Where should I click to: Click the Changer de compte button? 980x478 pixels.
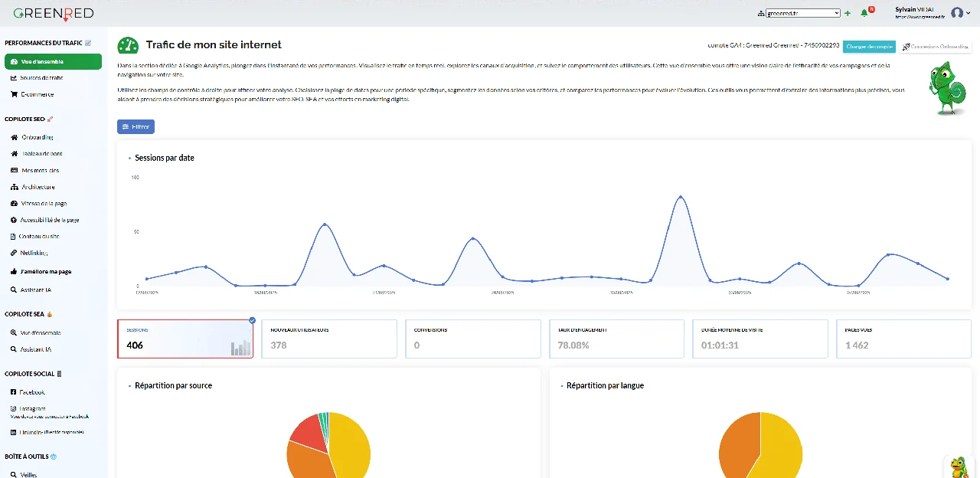coord(869,47)
